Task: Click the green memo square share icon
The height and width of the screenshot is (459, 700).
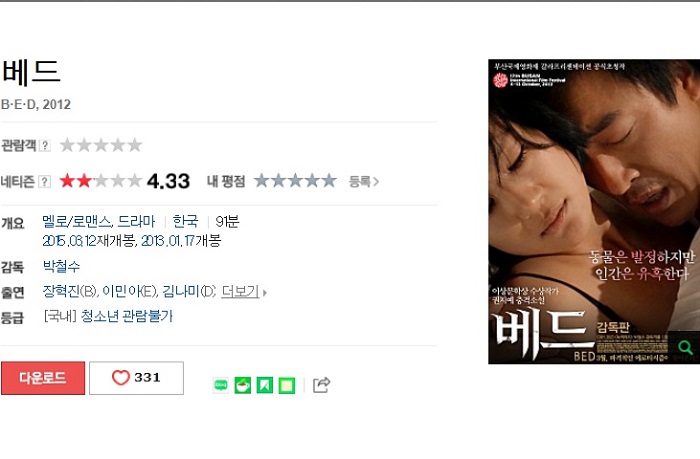Action: [287, 385]
